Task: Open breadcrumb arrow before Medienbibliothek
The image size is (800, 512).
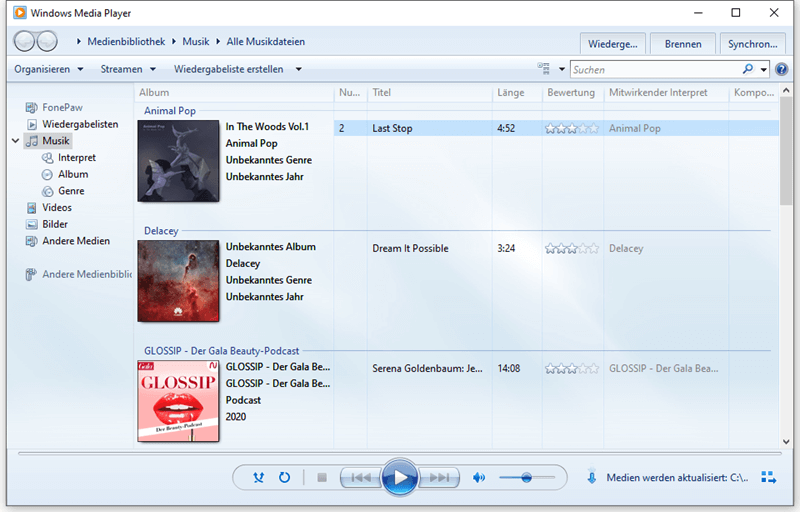Action: pos(79,41)
